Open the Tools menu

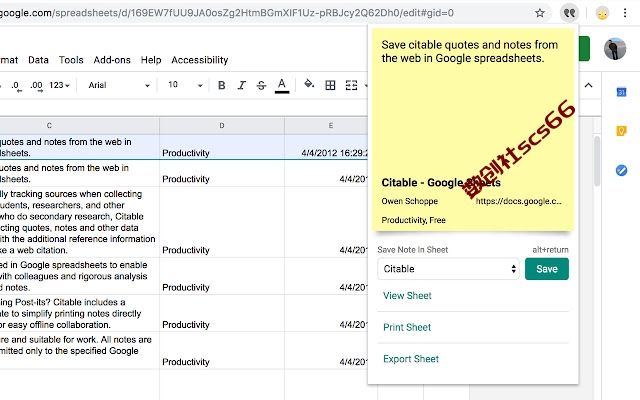71,60
